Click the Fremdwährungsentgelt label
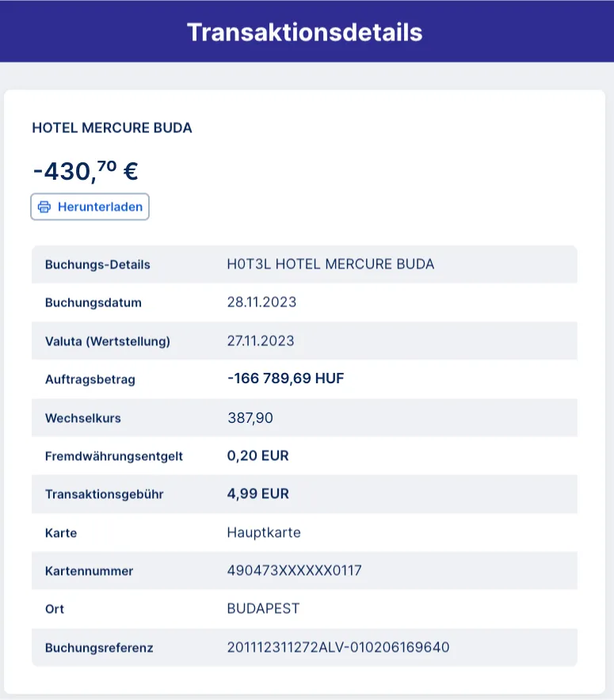The width and height of the screenshot is (614, 700). coord(114,456)
